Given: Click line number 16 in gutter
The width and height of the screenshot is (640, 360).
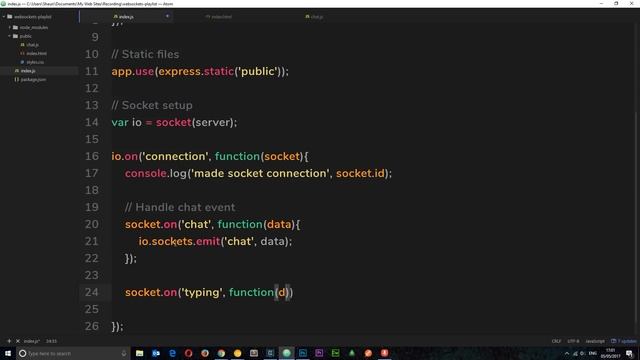Looking at the screenshot, I should 92,156.
